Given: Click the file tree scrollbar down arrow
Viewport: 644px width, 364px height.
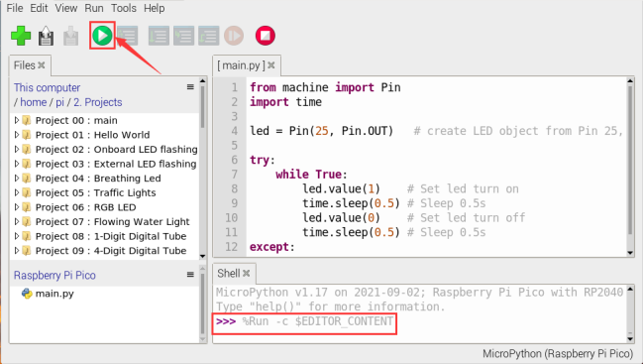Looking at the screenshot, I should 202,256.
